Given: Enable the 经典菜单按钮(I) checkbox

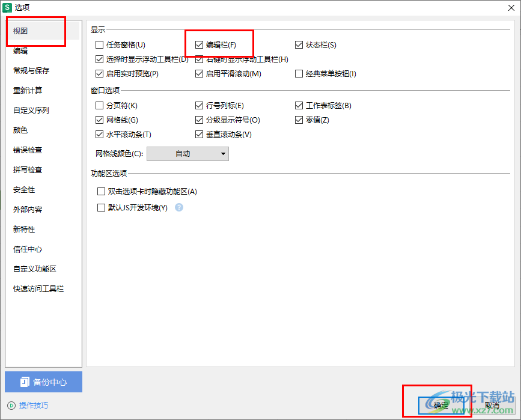Looking at the screenshot, I should pos(299,73).
